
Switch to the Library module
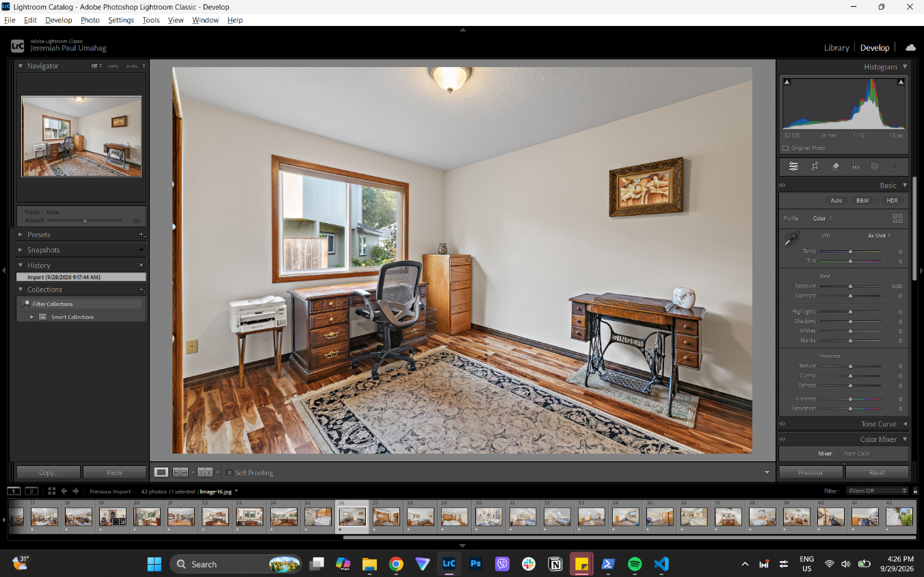pyautogui.click(x=836, y=48)
